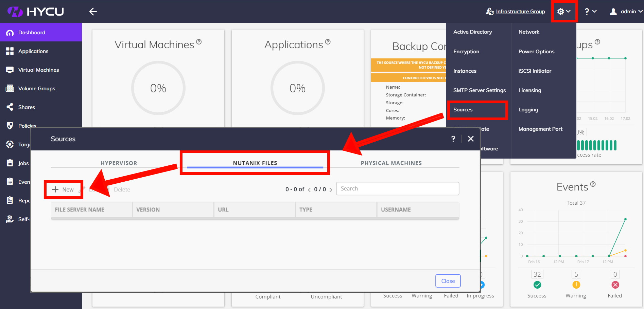Click the Shares share icon in the sidebar
The width and height of the screenshot is (644, 309).
tap(10, 107)
